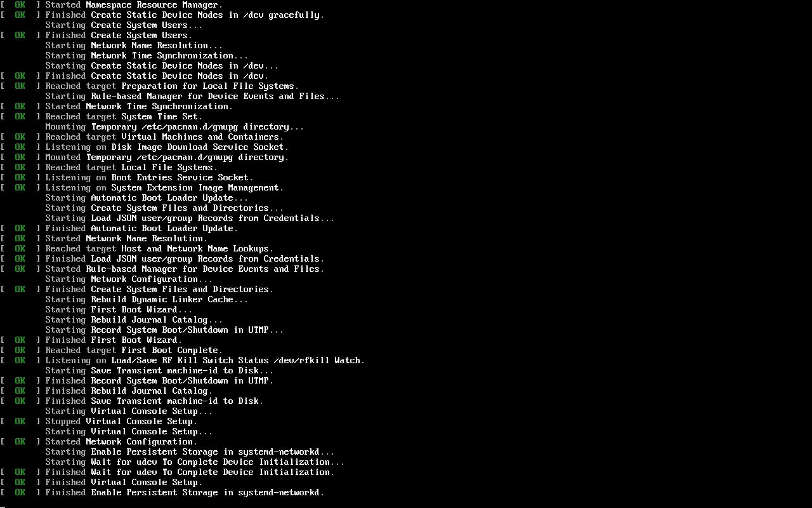
Task: Click 'Started Network Configuration' status line
Action: tap(99, 441)
